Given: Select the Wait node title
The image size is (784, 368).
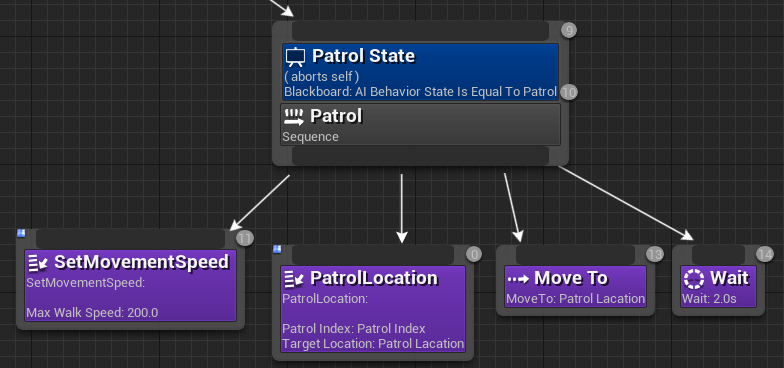Looking at the screenshot, I should 730,278.
